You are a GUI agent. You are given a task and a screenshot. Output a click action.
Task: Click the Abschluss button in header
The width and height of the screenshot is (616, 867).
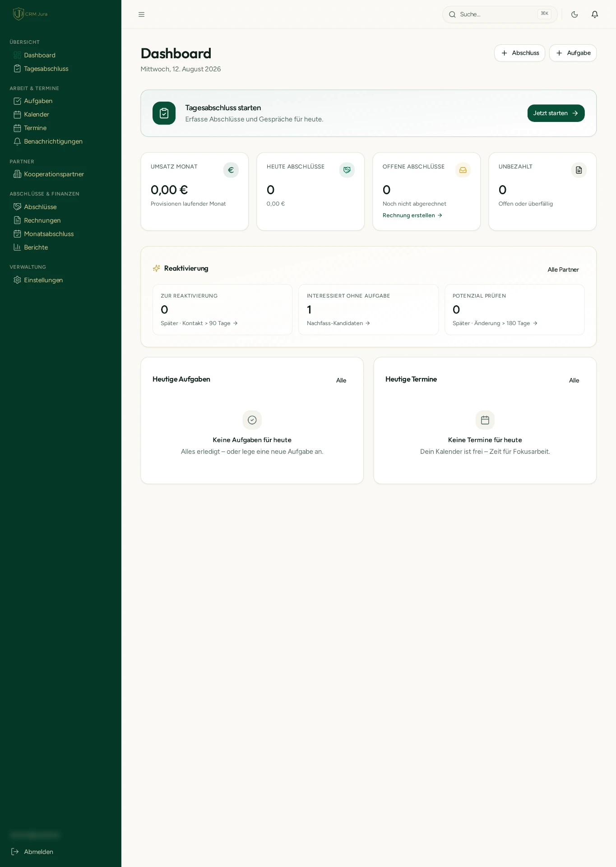(x=519, y=53)
